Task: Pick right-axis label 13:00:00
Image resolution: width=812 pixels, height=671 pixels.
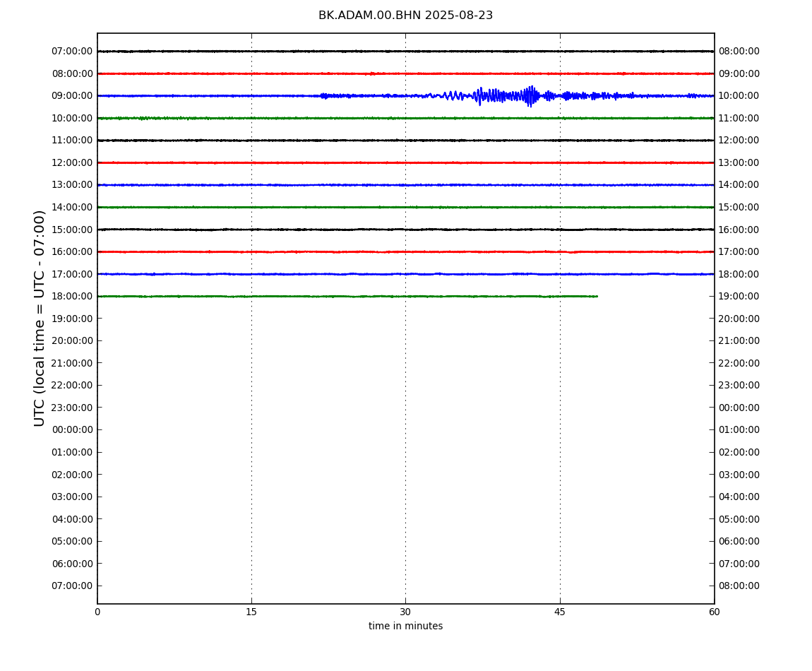Action: (739, 162)
